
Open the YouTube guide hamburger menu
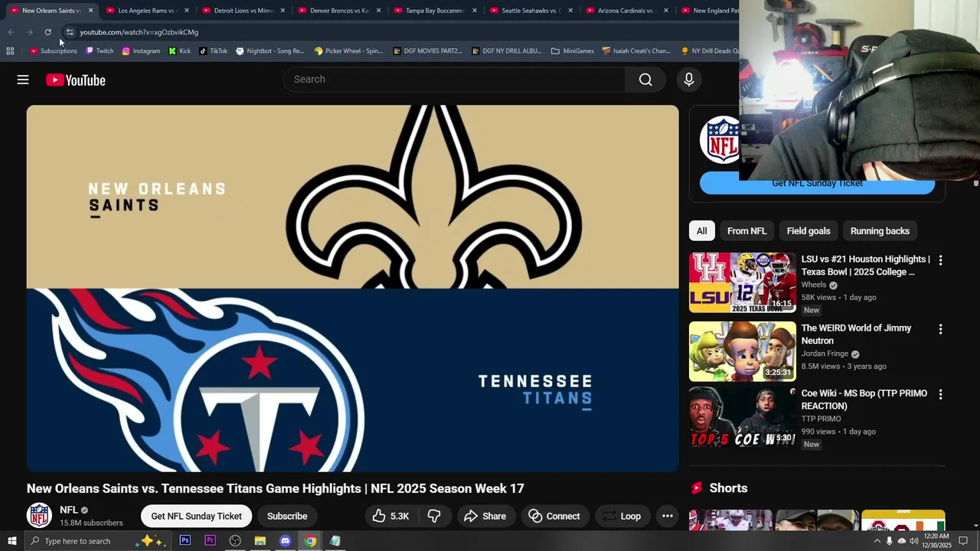[23, 80]
